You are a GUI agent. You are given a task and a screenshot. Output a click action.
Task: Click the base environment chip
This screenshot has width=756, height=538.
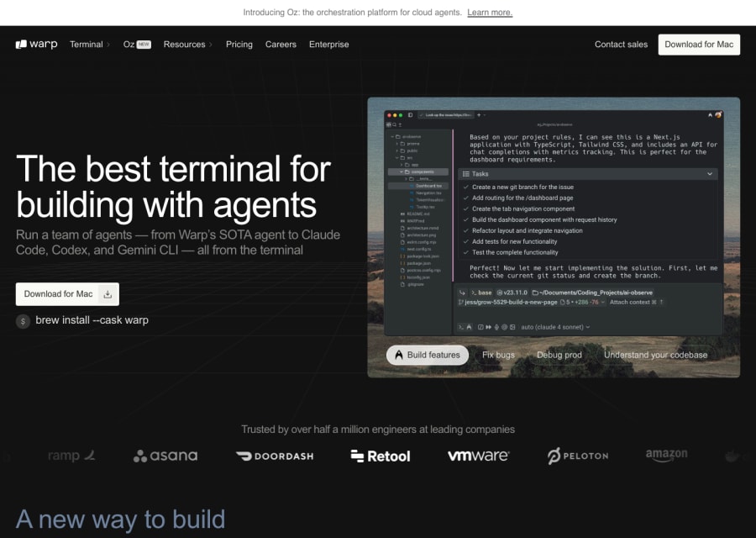pos(481,293)
